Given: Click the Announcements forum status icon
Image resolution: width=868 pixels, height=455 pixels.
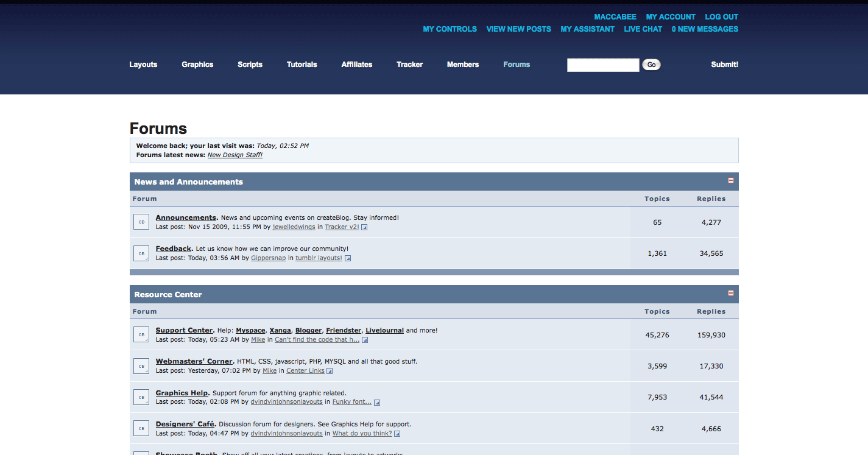Looking at the screenshot, I should (141, 222).
